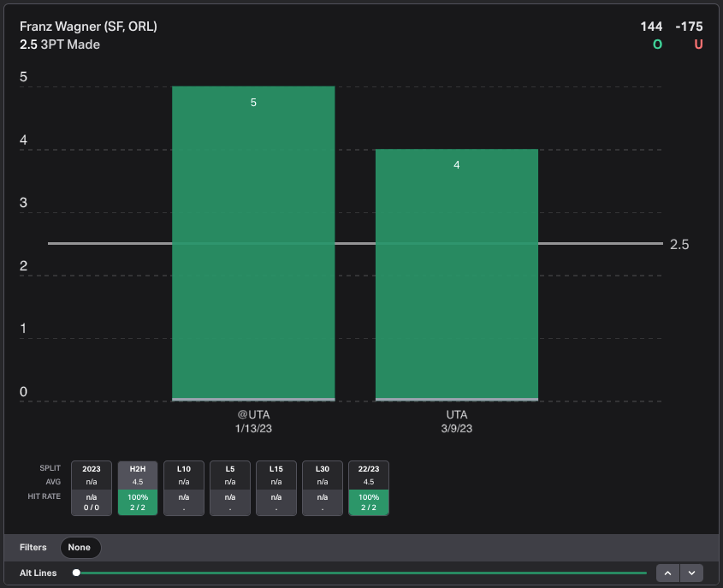Image resolution: width=723 pixels, height=588 pixels.
Task: Click the None filters button
Action: pos(80,548)
